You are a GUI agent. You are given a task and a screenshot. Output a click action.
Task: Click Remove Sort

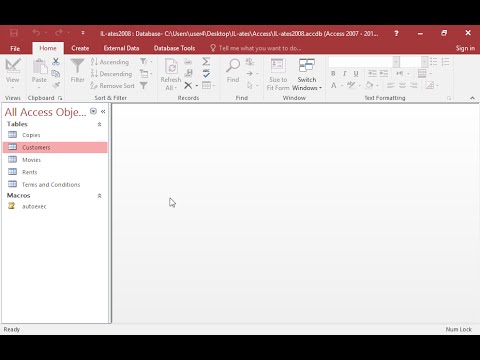pyautogui.click(x=113, y=86)
